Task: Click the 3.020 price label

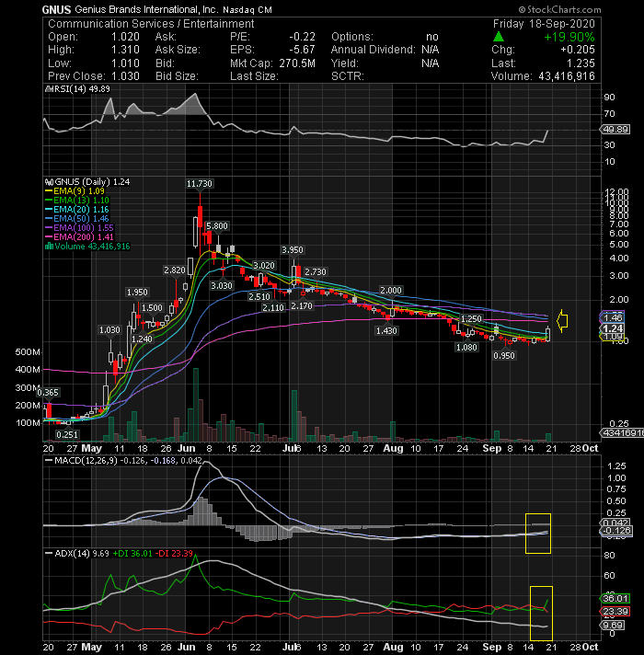Action: (264, 266)
